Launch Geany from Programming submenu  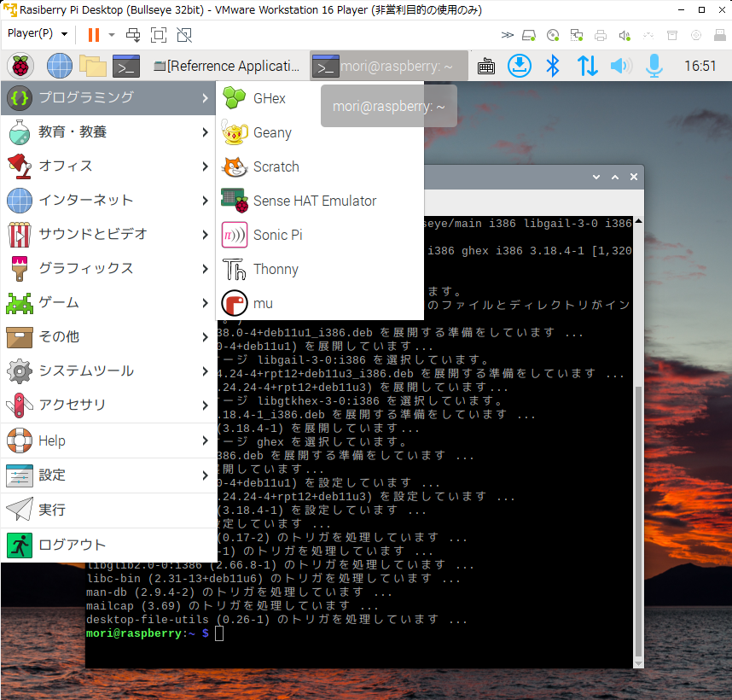pyautogui.click(x=320, y=132)
